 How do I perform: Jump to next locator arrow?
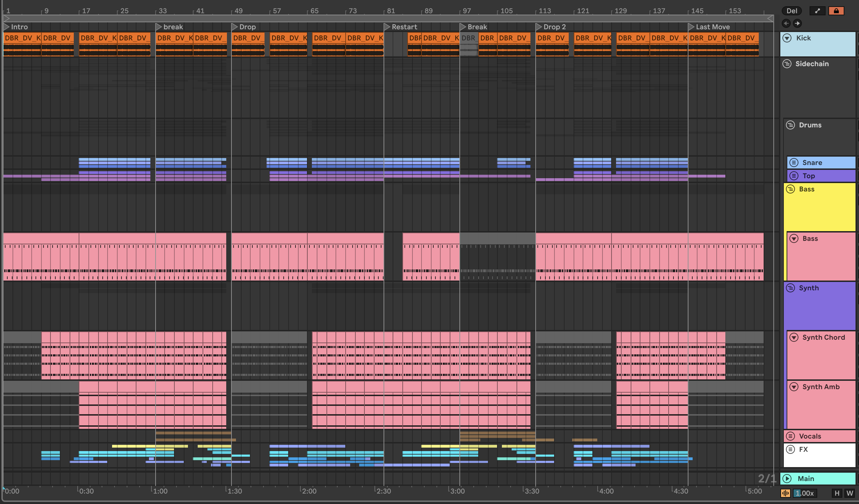797,23
